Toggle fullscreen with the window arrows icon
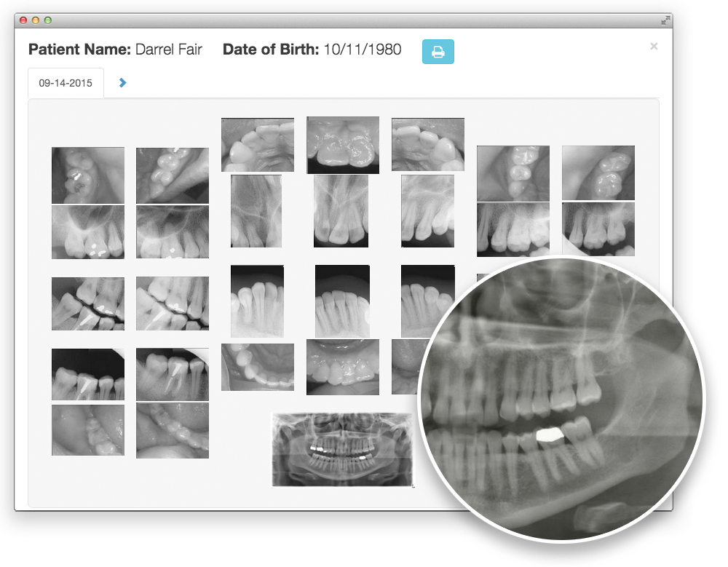The width and height of the screenshot is (728, 567). tap(666, 20)
